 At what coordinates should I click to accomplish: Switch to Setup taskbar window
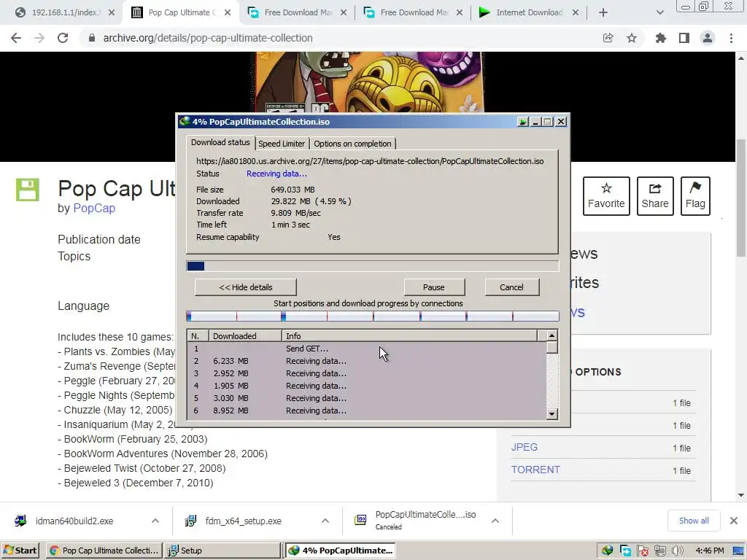click(223, 551)
